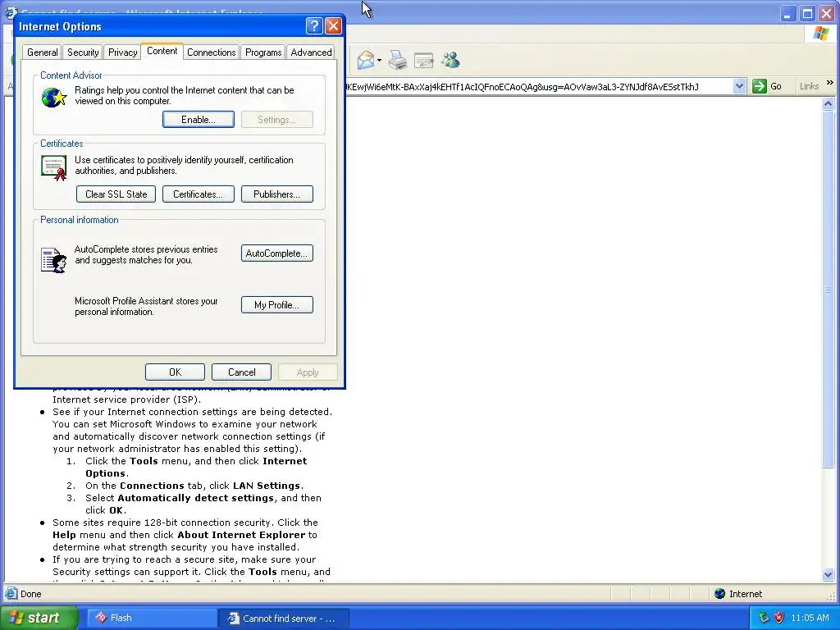Click the Internet Options help question mark
The height and width of the screenshot is (630, 840).
pyautogui.click(x=314, y=25)
